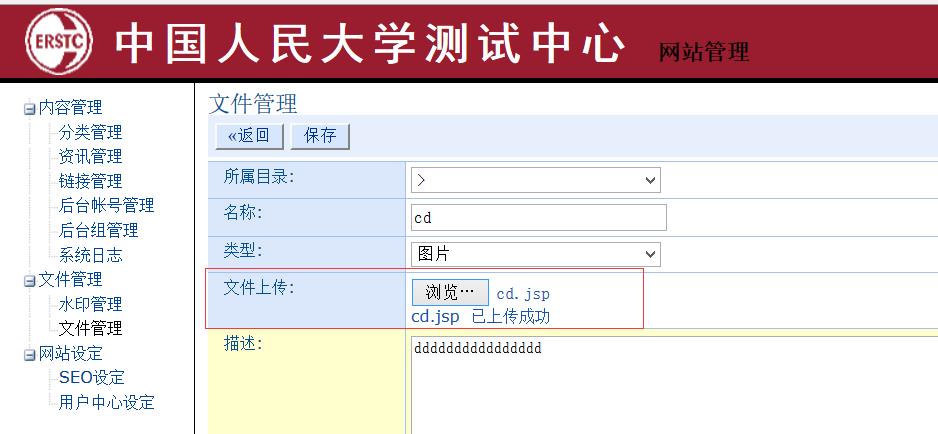Open 分类管理 in the sidebar
The height and width of the screenshot is (434, 938).
pos(90,132)
